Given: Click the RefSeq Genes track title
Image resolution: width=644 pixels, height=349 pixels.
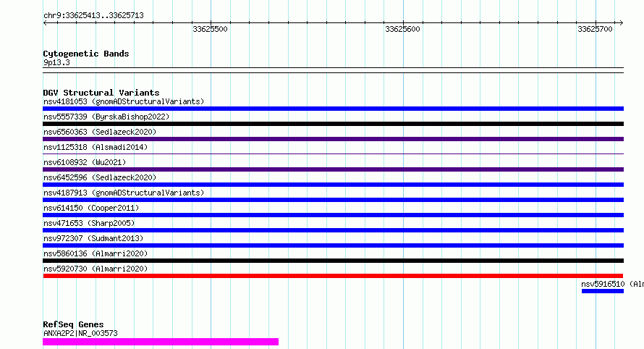Looking at the screenshot, I should pos(73,324).
